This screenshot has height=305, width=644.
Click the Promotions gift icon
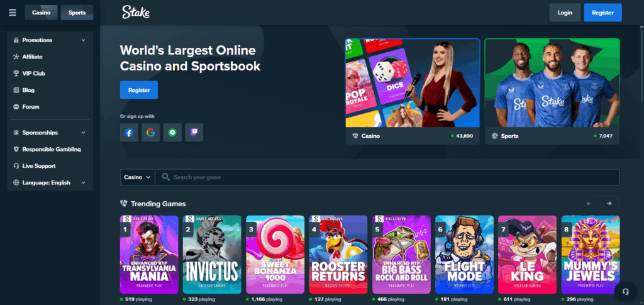[16, 40]
